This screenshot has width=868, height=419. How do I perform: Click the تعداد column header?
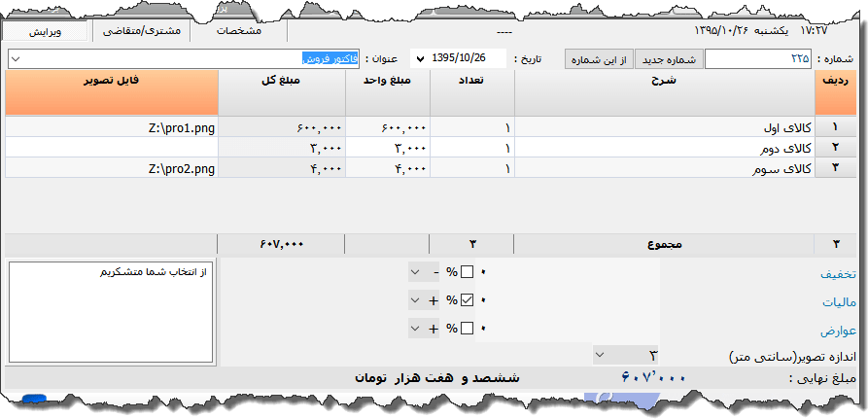[x=472, y=92]
